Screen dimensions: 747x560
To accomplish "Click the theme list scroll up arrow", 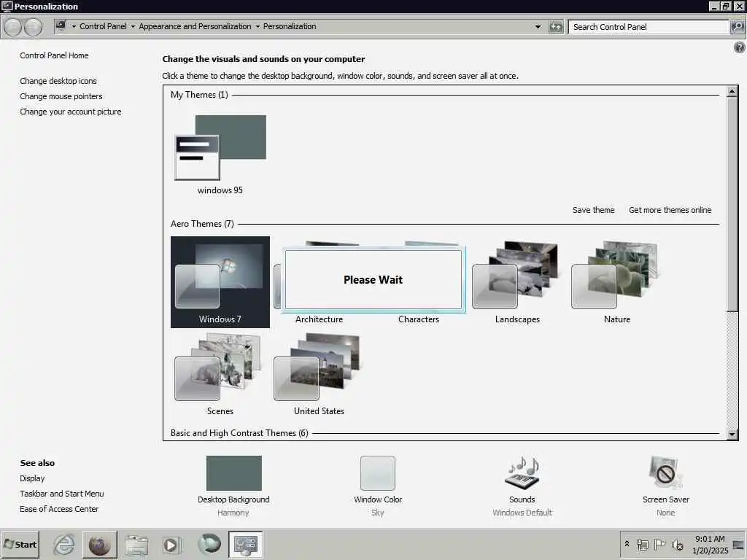I will pyautogui.click(x=732, y=91).
